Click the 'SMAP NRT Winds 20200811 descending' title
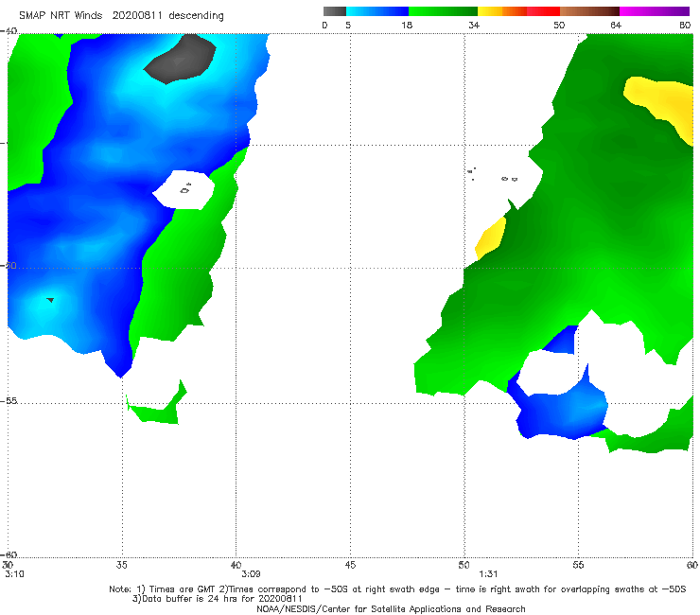The image size is (700, 615). (121, 16)
